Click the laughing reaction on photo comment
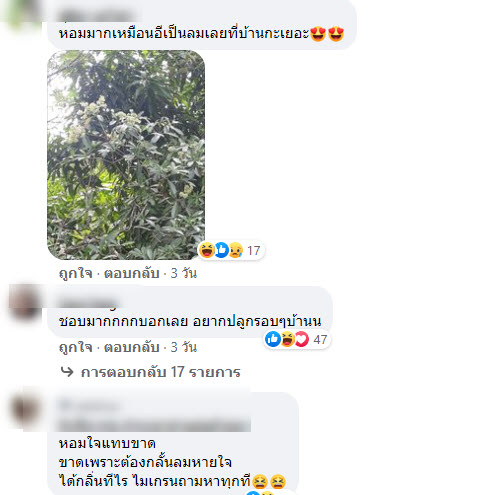The image size is (487, 495). point(207,250)
